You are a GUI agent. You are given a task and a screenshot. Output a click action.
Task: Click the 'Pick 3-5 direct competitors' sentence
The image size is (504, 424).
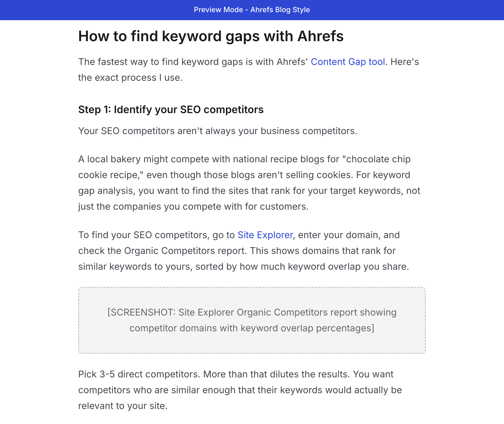(139, 374)
